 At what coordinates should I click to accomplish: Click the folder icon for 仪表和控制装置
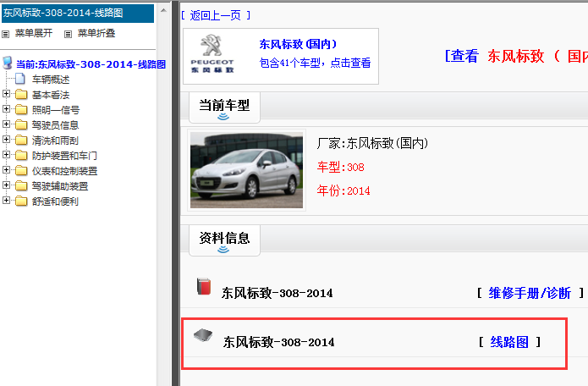21,171
